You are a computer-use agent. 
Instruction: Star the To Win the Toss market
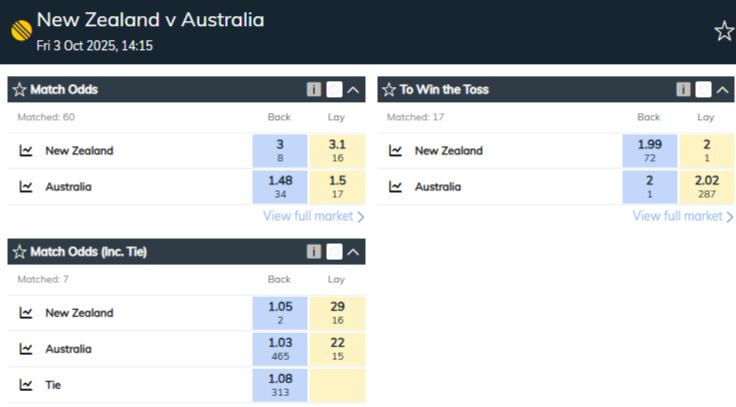click(x=388, y=90)
